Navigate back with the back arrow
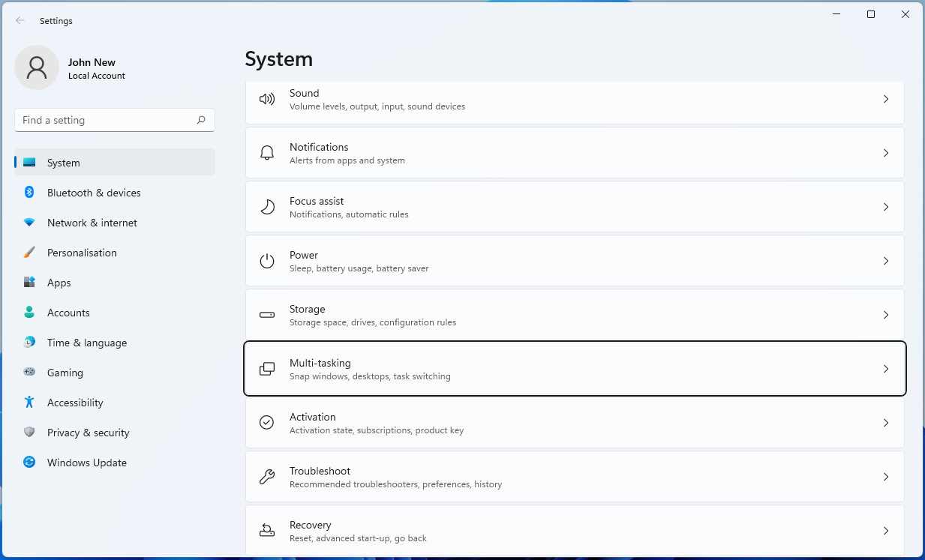 pyautogui.click(x=20, y=21)
